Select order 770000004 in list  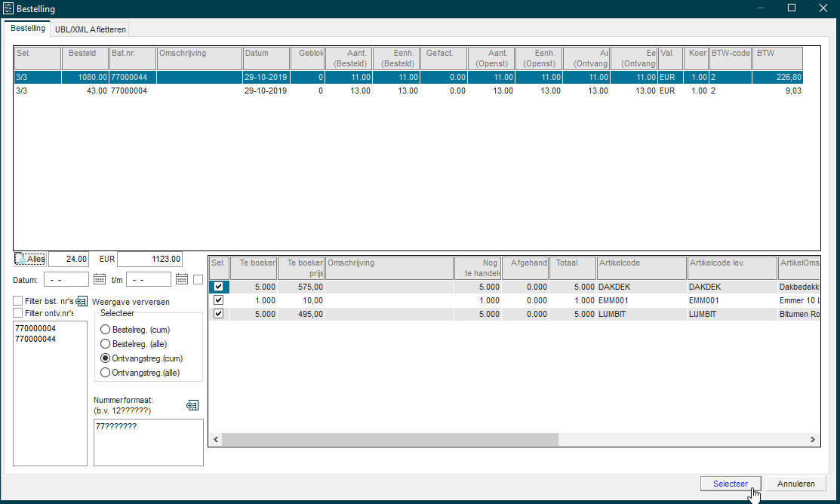point(35,328)
